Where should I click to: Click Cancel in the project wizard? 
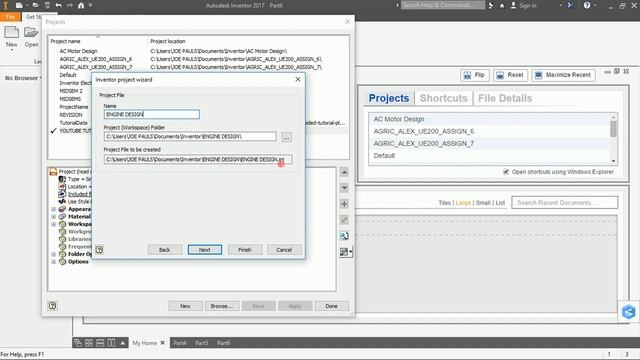(x=284, y=250)
